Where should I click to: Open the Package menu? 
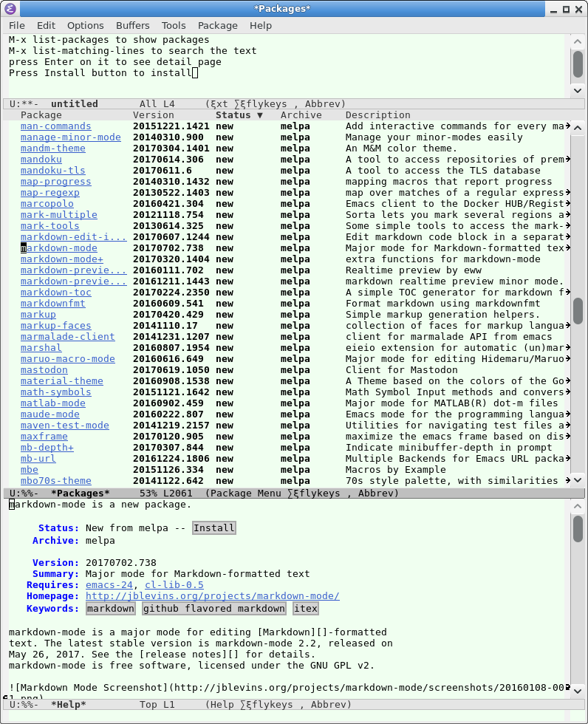pyautogui.click(x=218, y=25)
